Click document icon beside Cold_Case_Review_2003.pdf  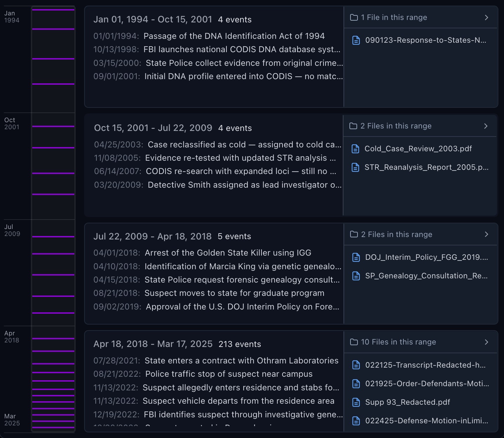click(x=356, y=148)
